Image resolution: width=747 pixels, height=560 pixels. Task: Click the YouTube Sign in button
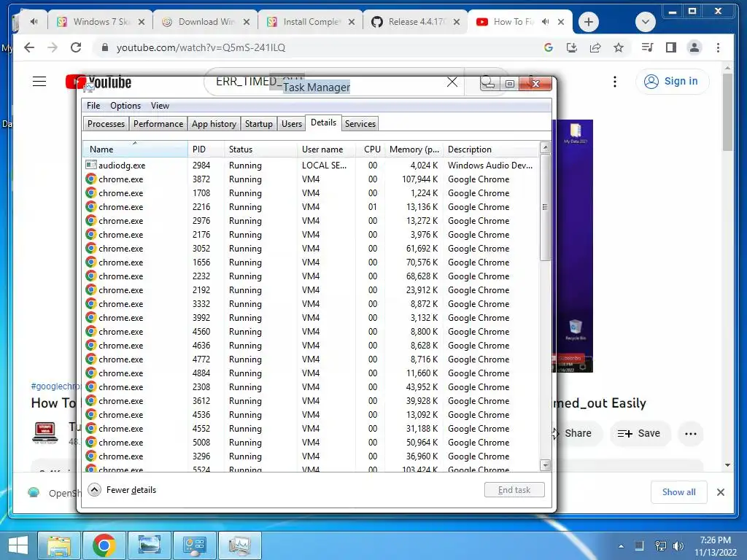672,82
